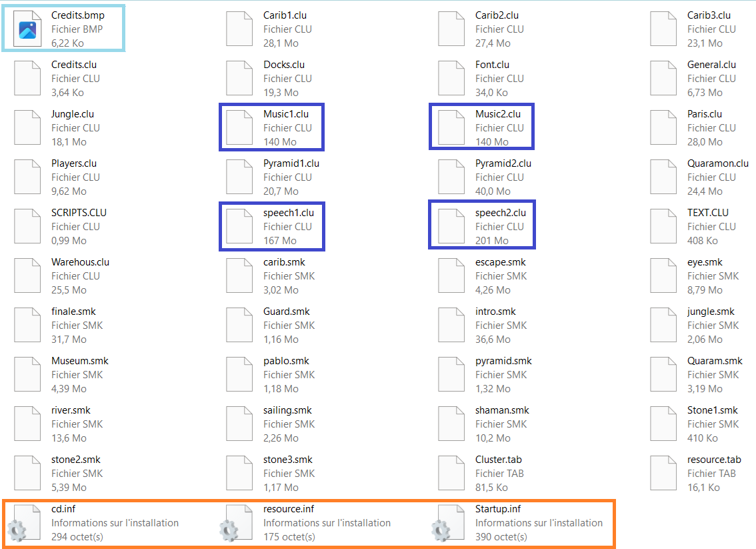The image size is (756, 549).
Task: Select the finale.smk file icon
Action: tap(27, 325)
